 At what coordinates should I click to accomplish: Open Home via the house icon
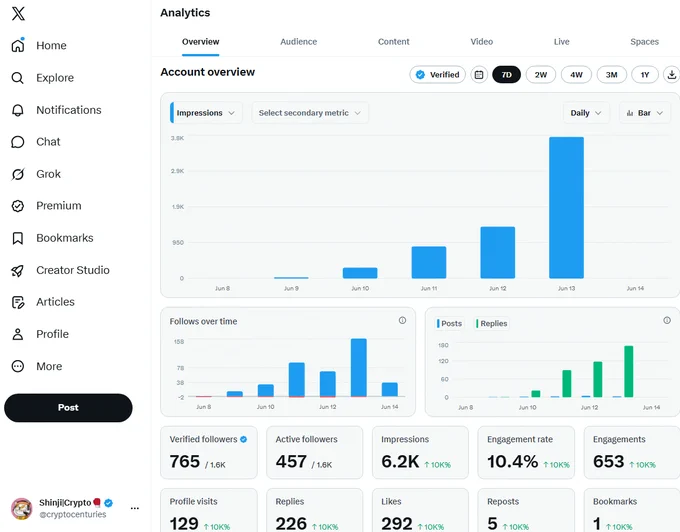18,46
